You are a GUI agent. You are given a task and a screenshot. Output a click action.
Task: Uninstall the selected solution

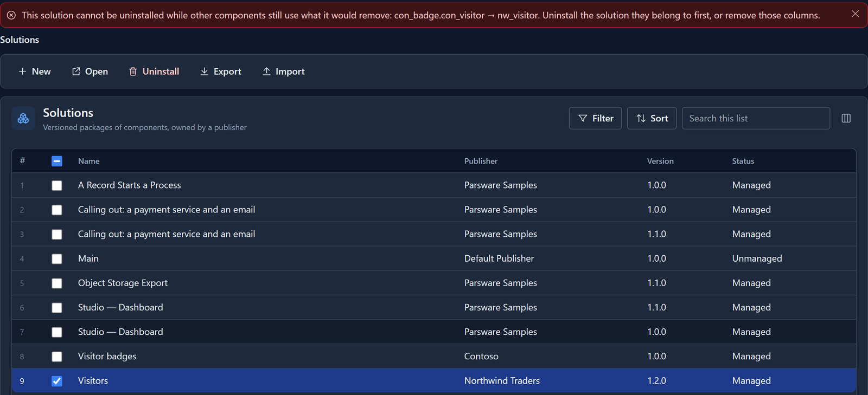coord(154,72)
